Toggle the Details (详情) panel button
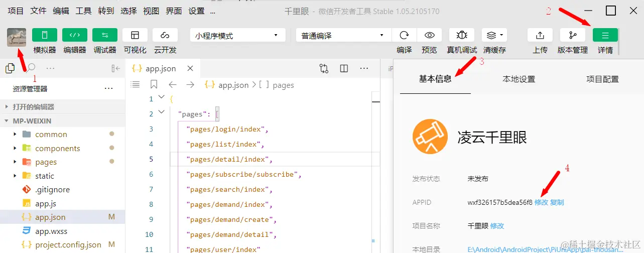Image resolution: width=644 pixels, height=253 pixels. 605,35
